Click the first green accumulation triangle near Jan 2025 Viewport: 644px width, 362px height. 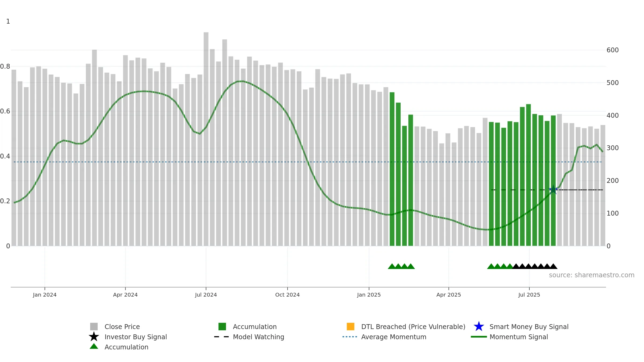click(x=392, y=266)
